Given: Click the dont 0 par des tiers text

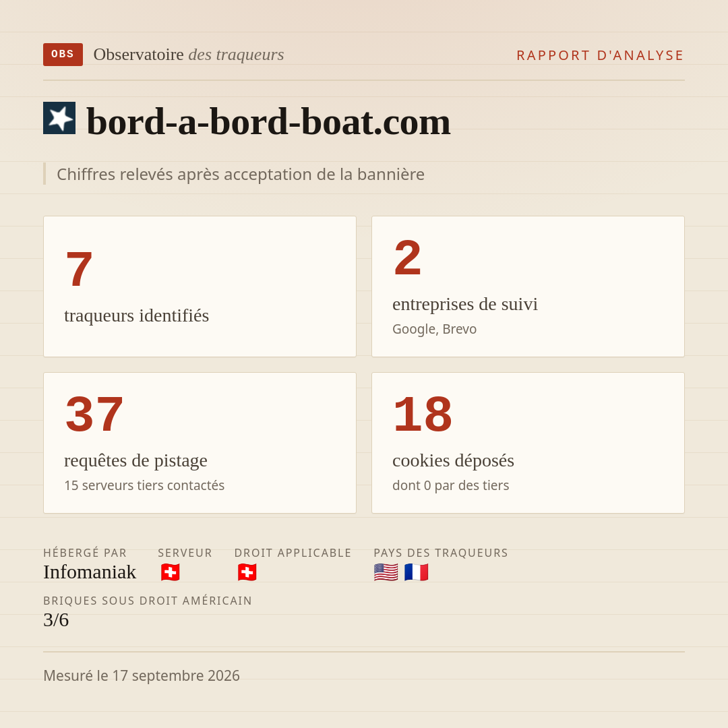Looking at the screenshot, I should [x=451, y=485].
